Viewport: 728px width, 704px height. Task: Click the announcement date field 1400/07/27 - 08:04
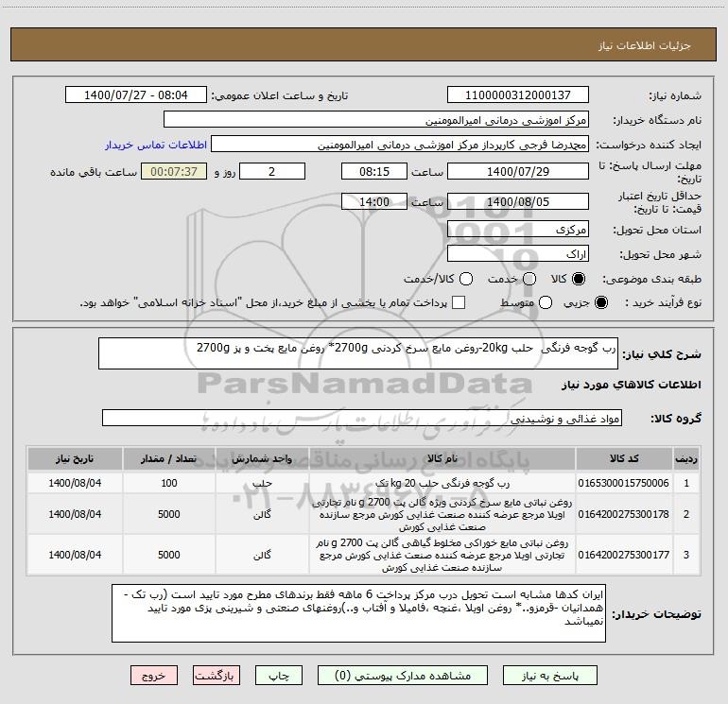point(136,95)
